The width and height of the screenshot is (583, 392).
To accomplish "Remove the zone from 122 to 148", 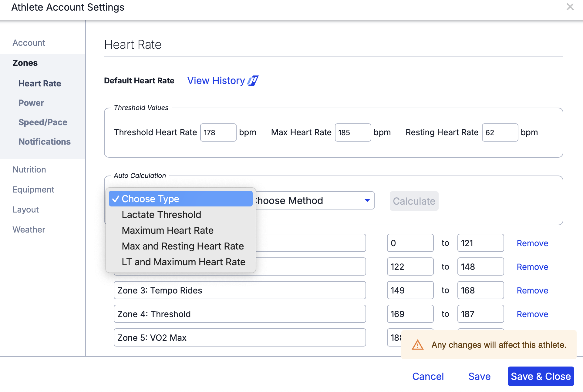I will point(532,267).
